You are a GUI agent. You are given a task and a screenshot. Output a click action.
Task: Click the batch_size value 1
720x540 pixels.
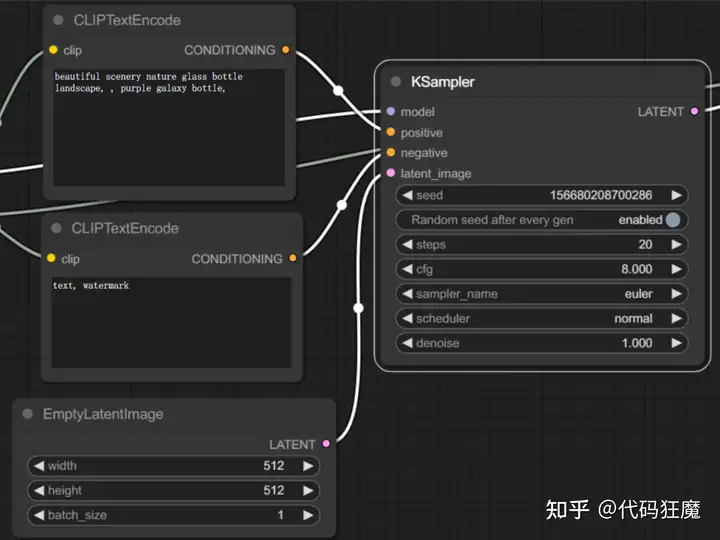(x=281, y=515)
